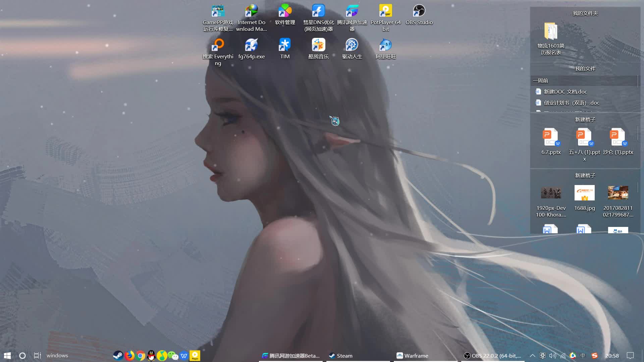Open pinned WeChat on taskbar
644x362 pixels.
pos(173,355)
